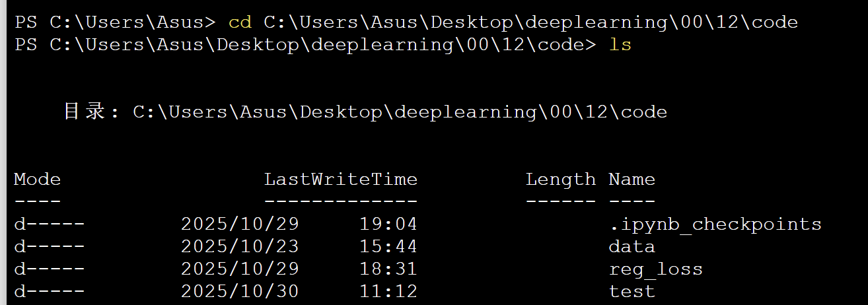The height and width of the screenshot is (305, 868).
Task: Click the first PS C:\Users\Asus> prompt
Action: point(115,22)
